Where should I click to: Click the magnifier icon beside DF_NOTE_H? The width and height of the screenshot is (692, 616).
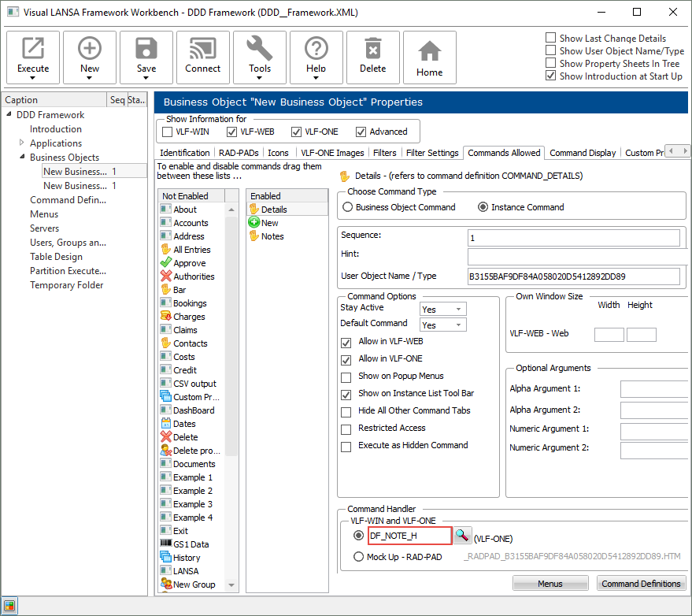coord(462,536)
